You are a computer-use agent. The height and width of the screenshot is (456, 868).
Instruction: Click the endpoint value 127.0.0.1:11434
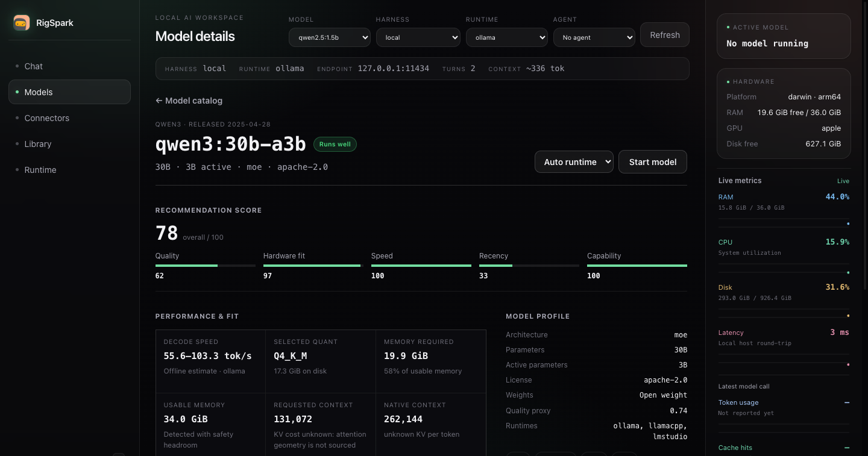[394, 69]
